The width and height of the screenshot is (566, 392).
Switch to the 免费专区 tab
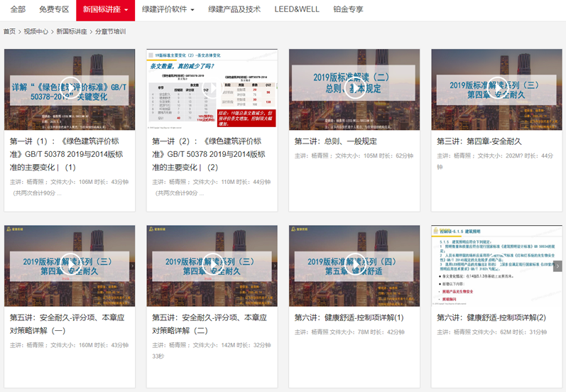pyautogui.click(x=55, y=10)
